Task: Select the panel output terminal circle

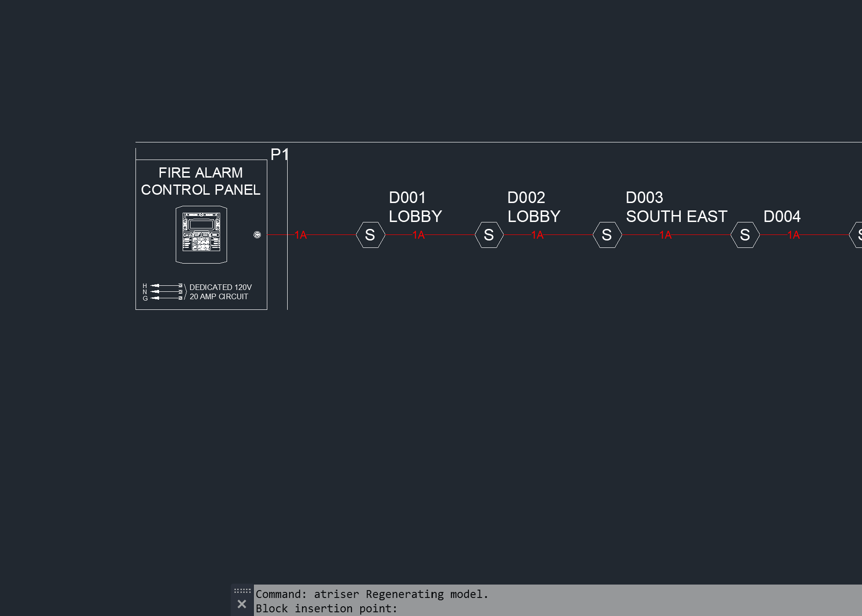Action: 257,235
